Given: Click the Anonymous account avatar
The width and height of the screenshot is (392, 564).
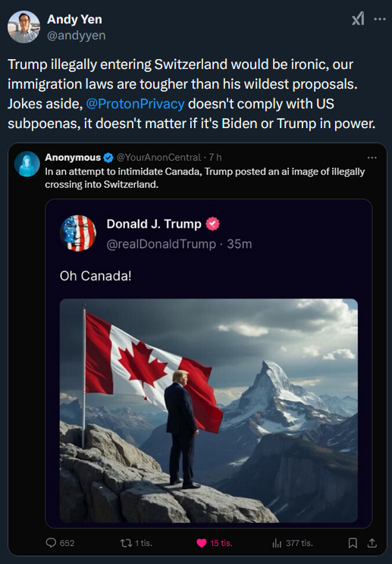Looking at the screenshot, I should 27,164.
